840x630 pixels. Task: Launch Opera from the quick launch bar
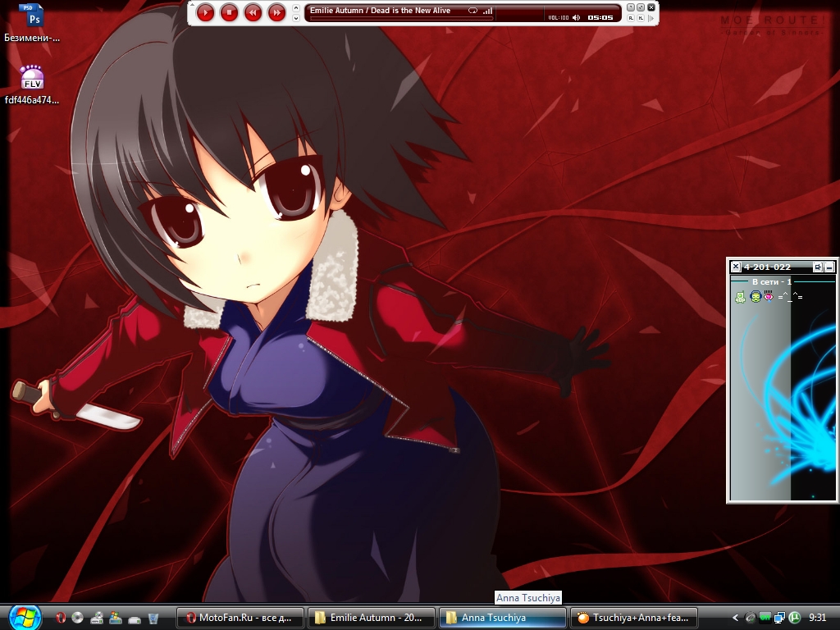pos(61,618)
